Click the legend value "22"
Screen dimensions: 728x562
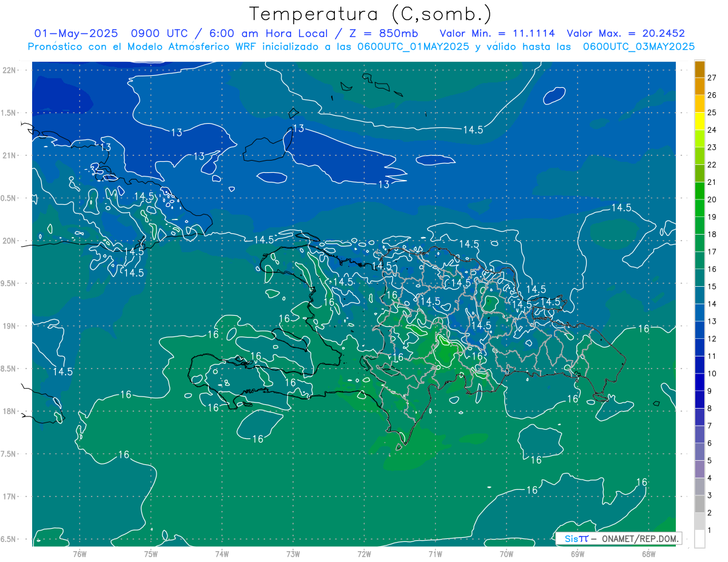point(712,165)
